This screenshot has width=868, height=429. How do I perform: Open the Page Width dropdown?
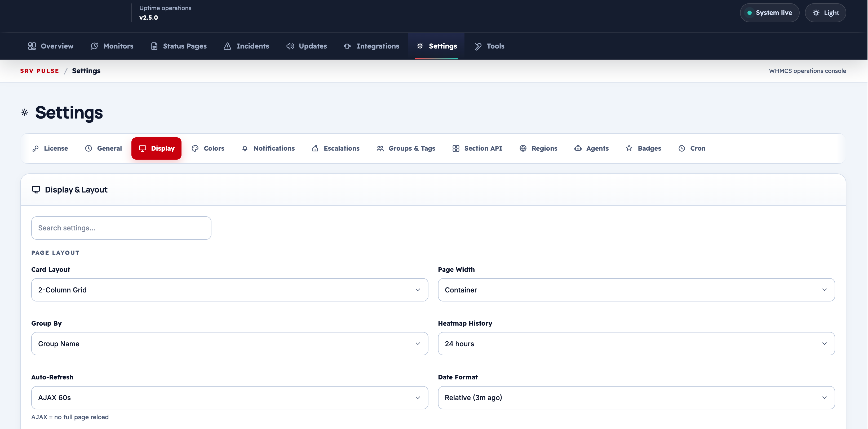pos(636,290)
